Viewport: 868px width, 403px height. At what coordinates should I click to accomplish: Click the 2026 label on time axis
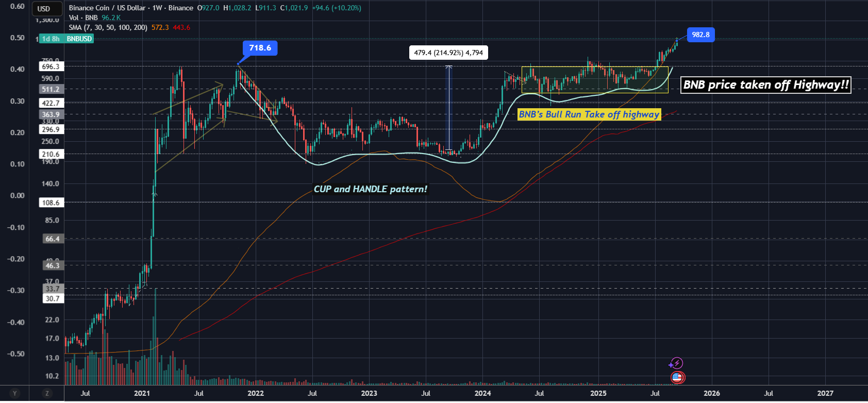tap(711, 394)
